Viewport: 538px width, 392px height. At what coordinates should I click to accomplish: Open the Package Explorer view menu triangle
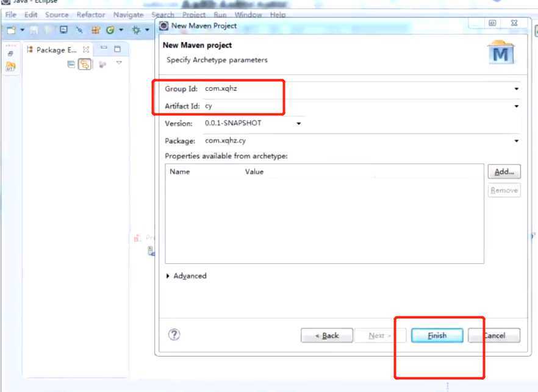[x=119, y=63]
